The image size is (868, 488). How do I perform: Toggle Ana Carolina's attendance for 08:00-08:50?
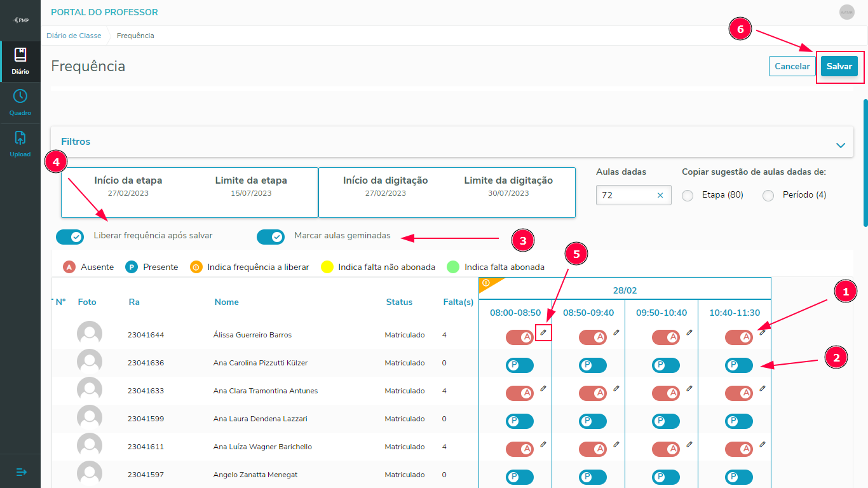(520, 365)
